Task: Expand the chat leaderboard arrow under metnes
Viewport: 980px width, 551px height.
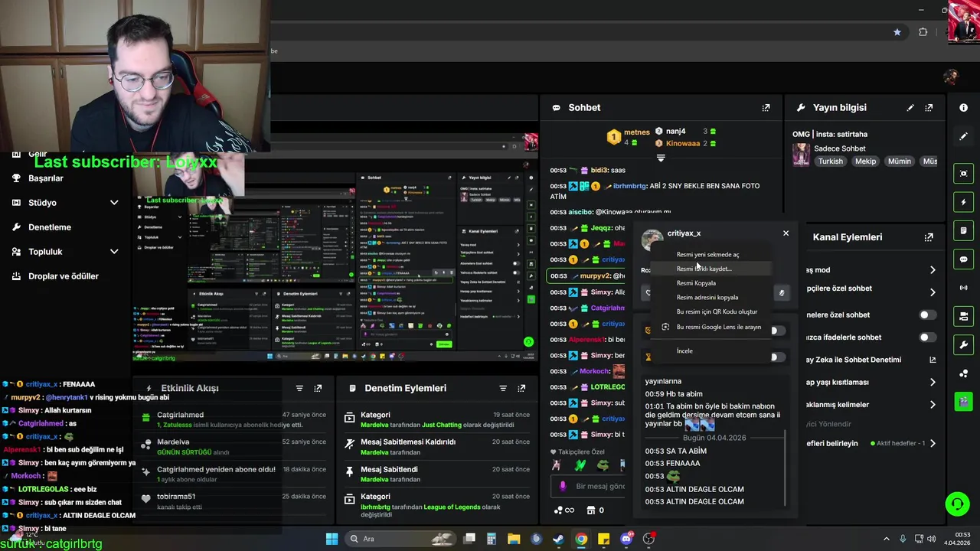Action: click(x=661, y=158)
